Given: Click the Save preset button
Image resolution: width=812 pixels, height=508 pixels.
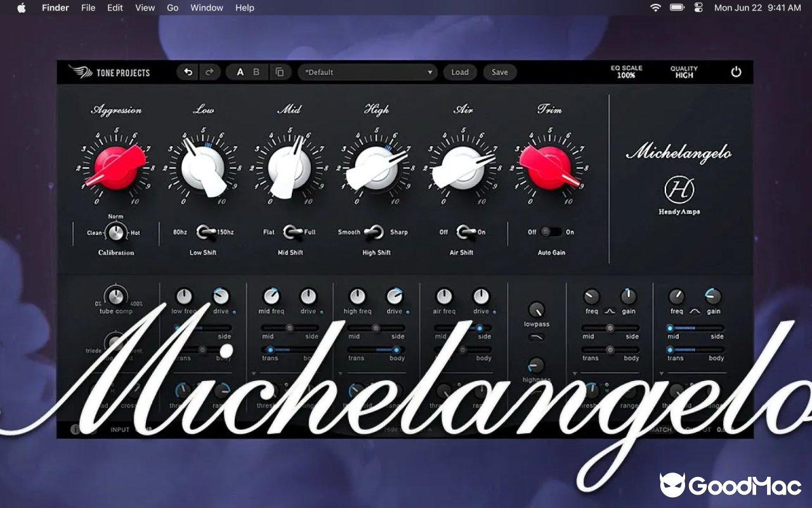Looking at the screenshot, I should (500, 72).
